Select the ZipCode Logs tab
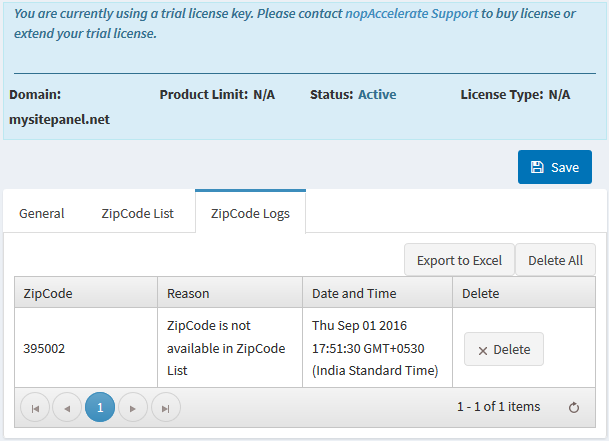 250,213
